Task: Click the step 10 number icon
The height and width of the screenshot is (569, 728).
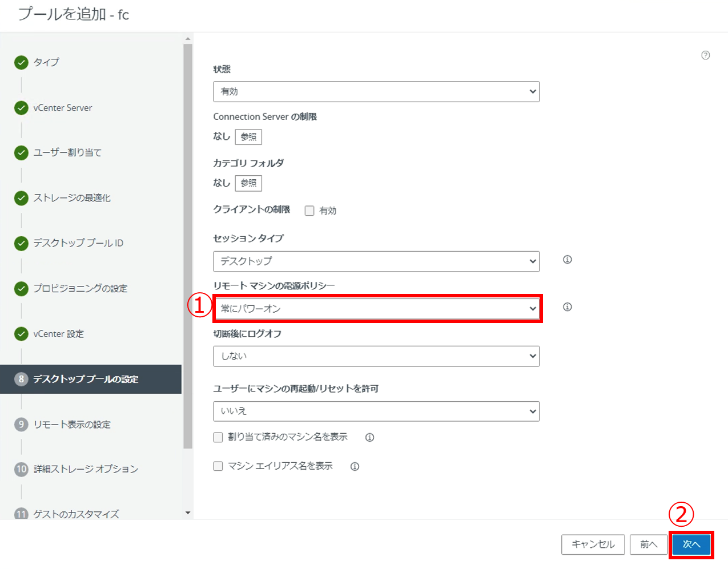Action: coord(21,469)
